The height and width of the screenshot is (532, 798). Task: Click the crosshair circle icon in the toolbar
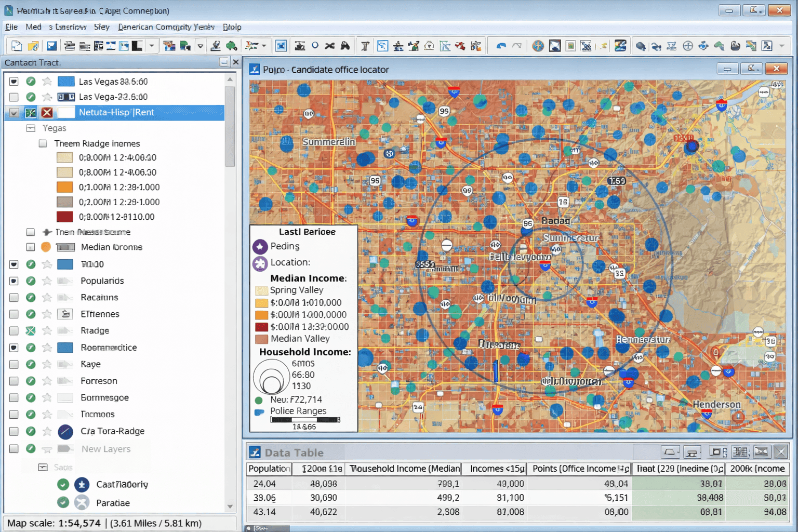(x=688, y=46)
